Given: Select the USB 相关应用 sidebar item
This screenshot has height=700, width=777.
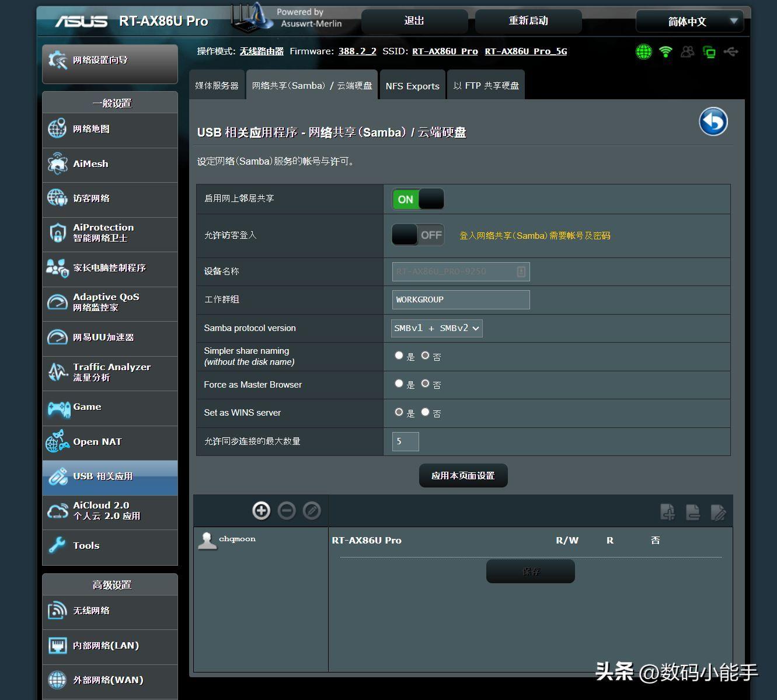Looking at the screenshot, I should pos(110,477).
